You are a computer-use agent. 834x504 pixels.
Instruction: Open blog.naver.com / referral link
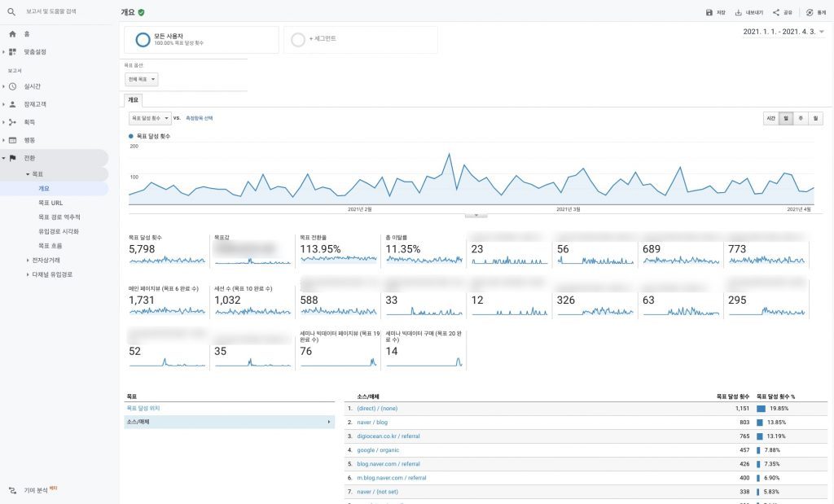click(388, 463)
